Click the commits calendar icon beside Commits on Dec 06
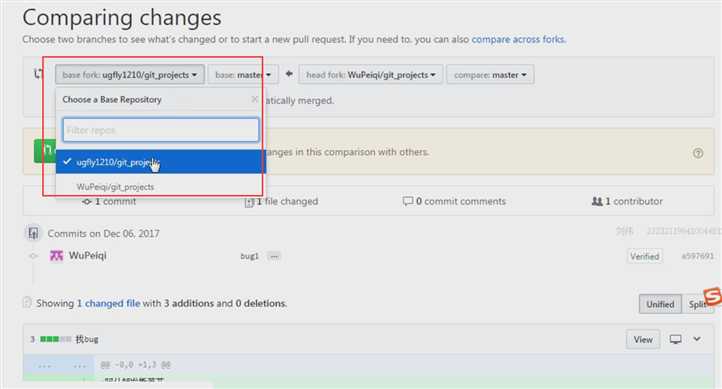This screenshot has height=389, width=722. click(x=33, y=233)
